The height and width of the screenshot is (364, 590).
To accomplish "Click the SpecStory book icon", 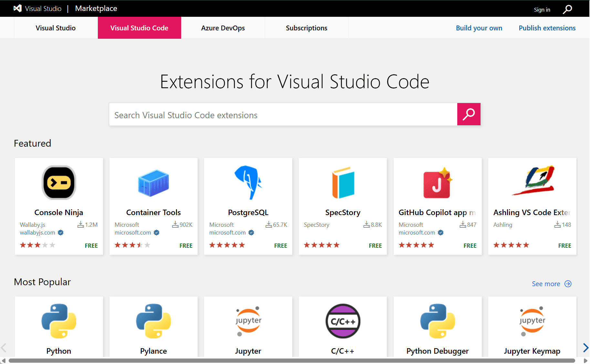I will point(343,182).
